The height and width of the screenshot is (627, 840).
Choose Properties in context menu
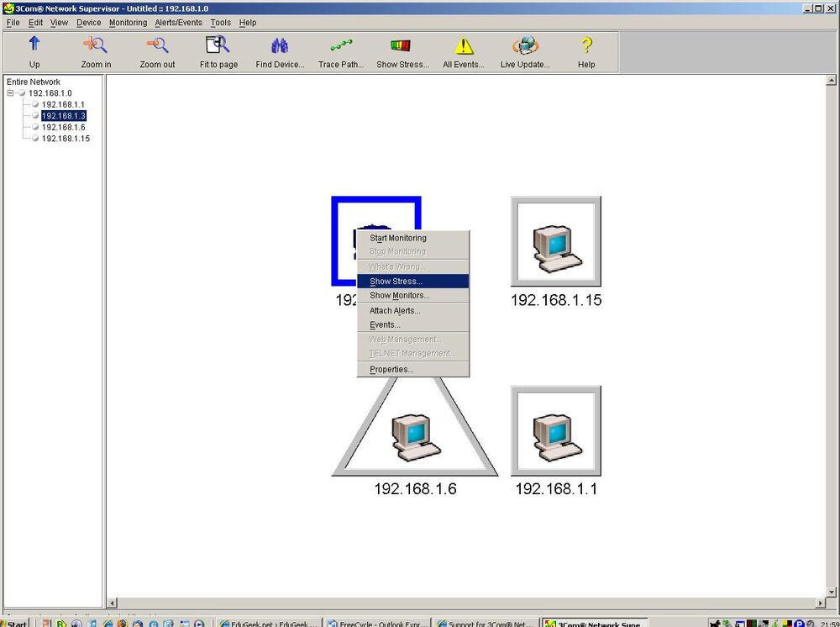(x=413, y=369)
